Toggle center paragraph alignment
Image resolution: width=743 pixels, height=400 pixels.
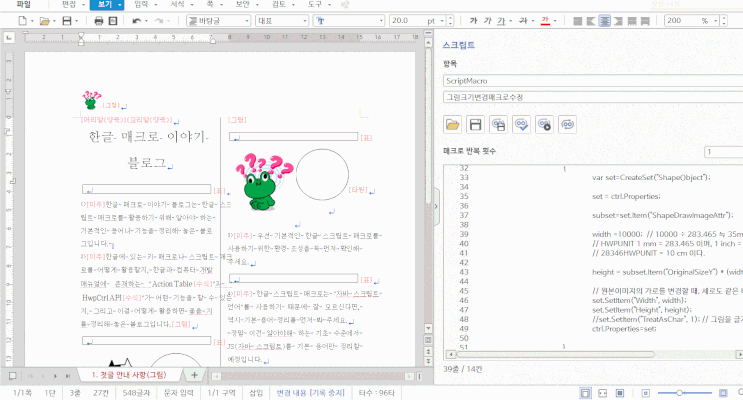[x=605, y=21]
